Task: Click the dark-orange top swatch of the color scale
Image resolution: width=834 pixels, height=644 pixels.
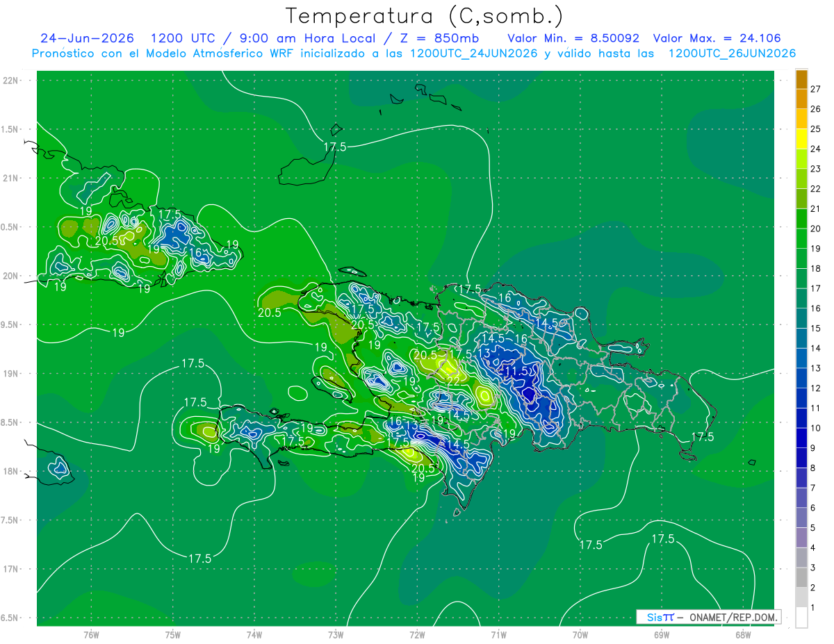Action: click(x=801, y=79)
